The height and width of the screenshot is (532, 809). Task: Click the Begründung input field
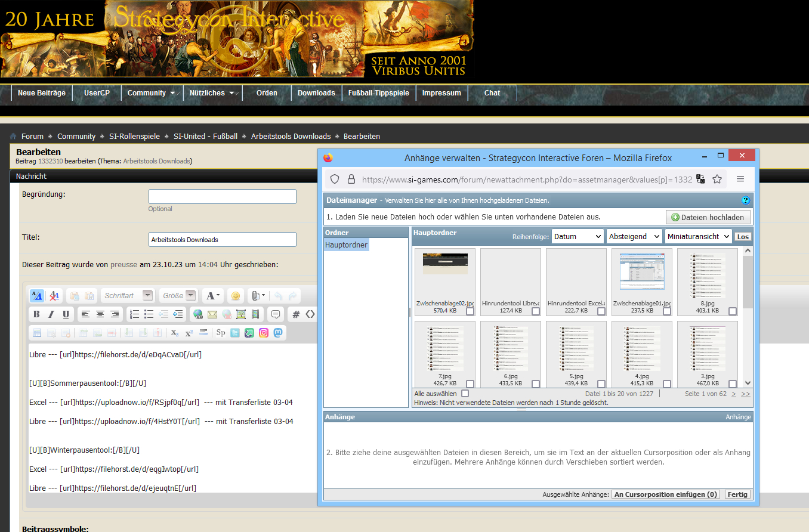(223, 197)
